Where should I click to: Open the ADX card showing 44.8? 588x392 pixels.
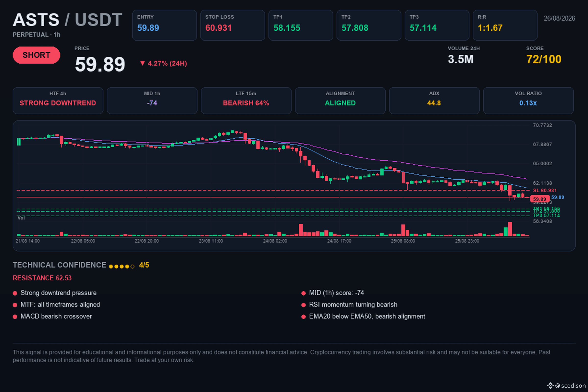pyautogui.click(x=434, y=101)
